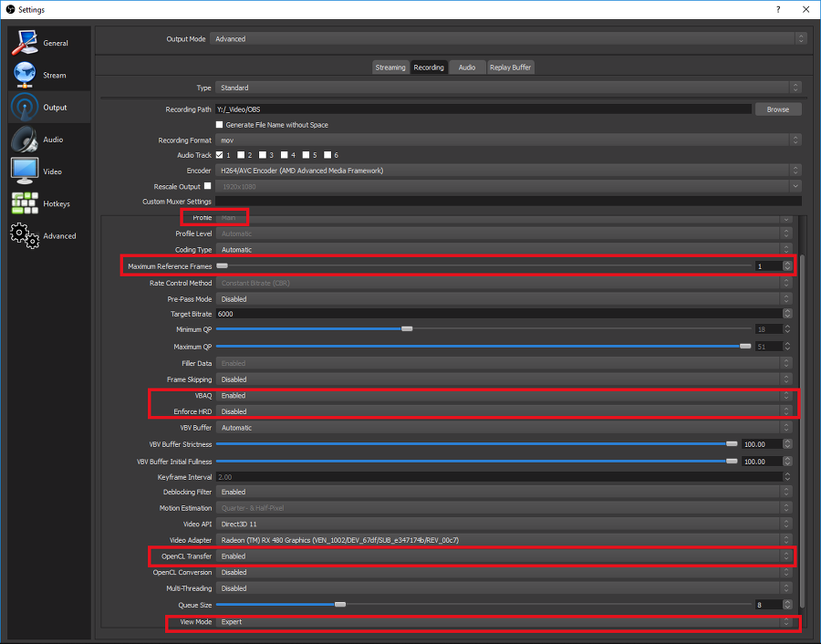The image size is (821, 644).
Task: Enable Generate File Name without Space
Action: [219, 125]
